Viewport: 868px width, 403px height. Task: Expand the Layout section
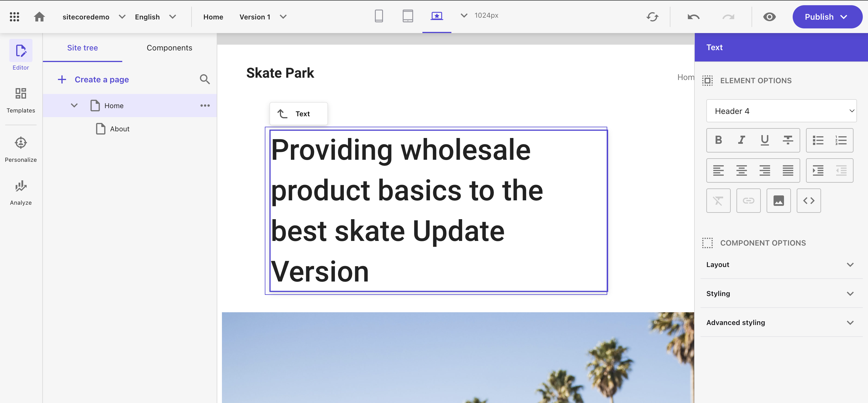tap(781, 265)
